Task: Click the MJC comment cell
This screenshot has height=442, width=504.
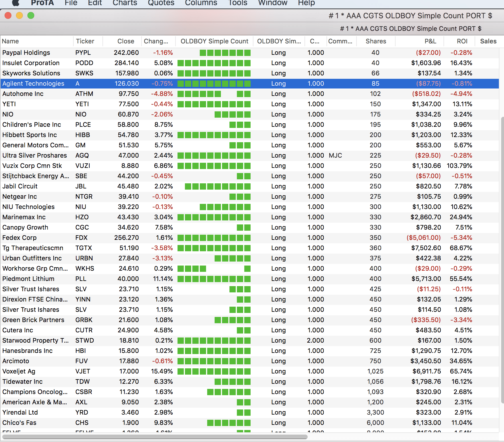Action: pyautogui.click(x=335, y=155)
